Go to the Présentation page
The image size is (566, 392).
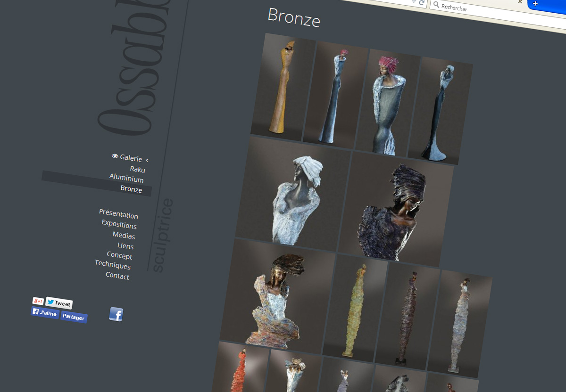[x=118, y=214]
